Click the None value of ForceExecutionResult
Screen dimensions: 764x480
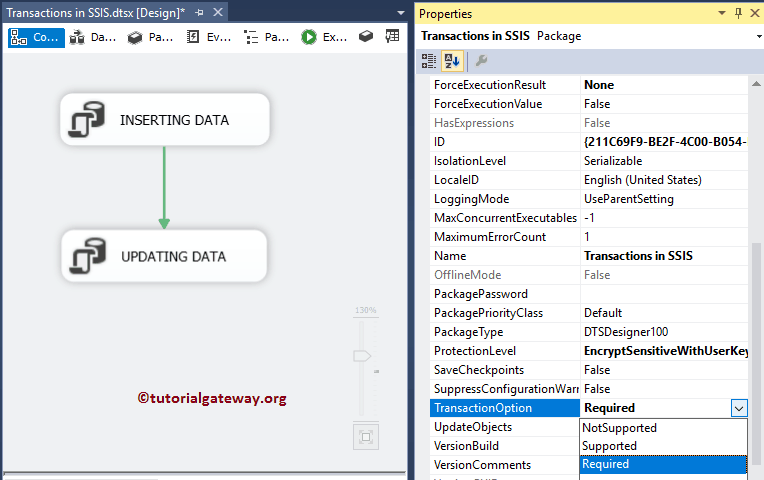[664, 85]
